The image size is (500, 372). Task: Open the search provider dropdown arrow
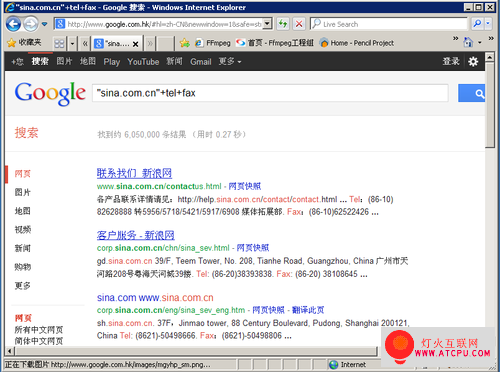pos(488,24)
